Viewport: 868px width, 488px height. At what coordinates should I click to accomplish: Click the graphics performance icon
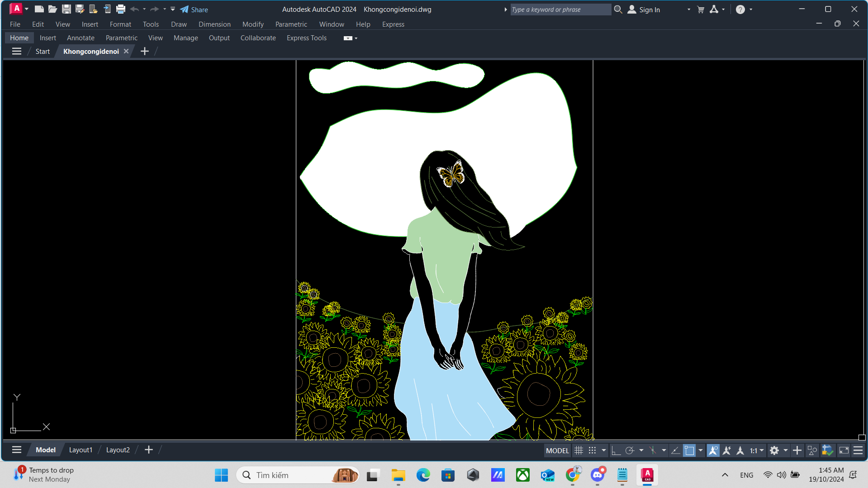click(x=828, y=450)
